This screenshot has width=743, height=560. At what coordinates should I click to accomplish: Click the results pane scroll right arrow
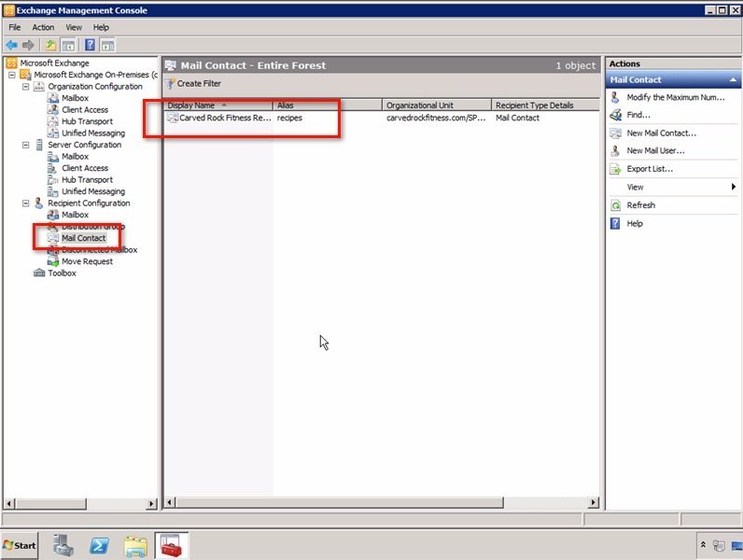pos(594,502)
